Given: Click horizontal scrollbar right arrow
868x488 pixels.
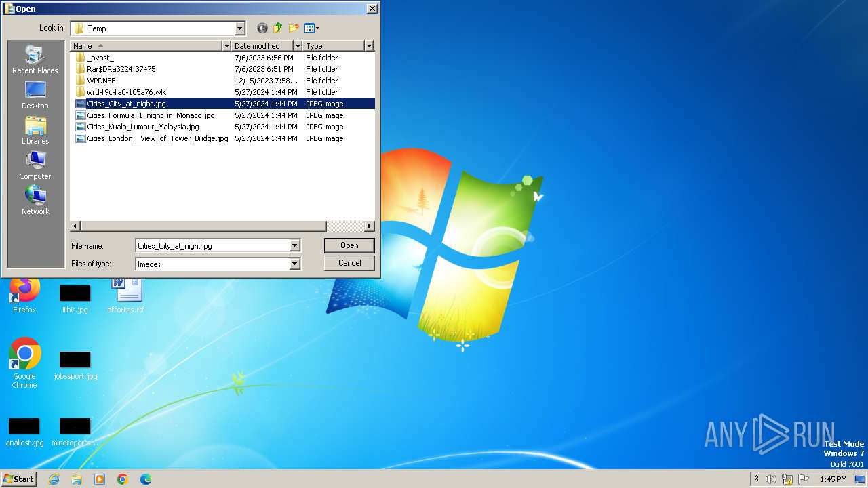Looking at the screenshot, I should [x=370, y=226].
